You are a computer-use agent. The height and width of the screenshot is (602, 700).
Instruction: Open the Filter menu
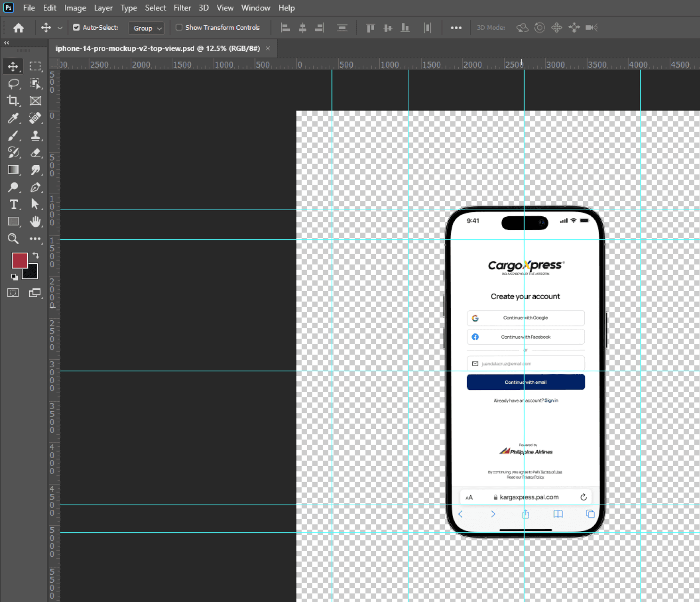coord(182,8)
